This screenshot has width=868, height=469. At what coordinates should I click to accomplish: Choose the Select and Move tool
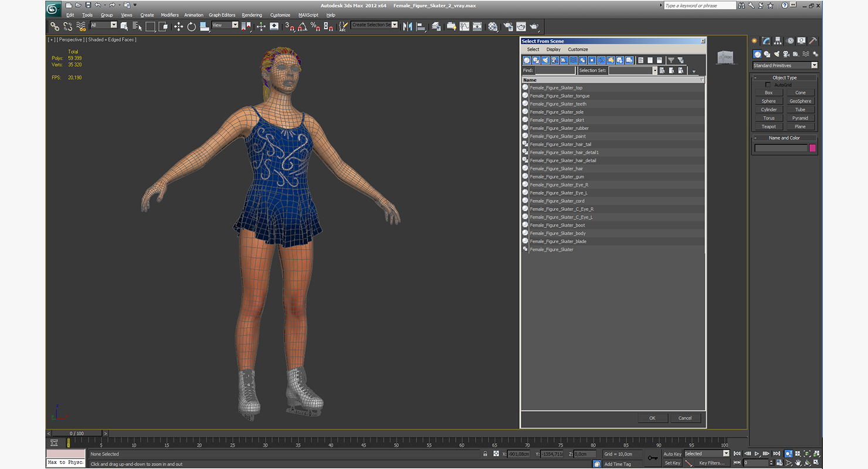tap(178, 26)
